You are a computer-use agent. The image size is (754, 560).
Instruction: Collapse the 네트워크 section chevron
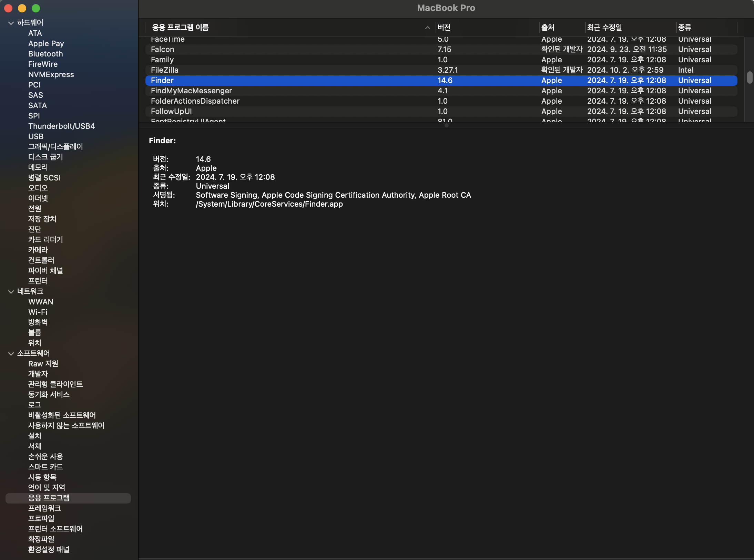coord(11,292)
